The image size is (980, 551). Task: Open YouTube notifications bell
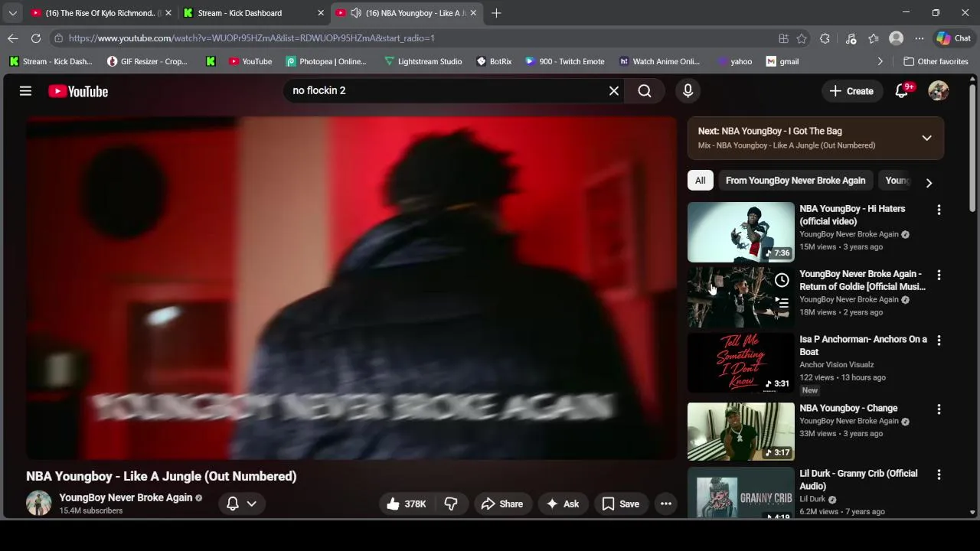(x=902, y=91)
